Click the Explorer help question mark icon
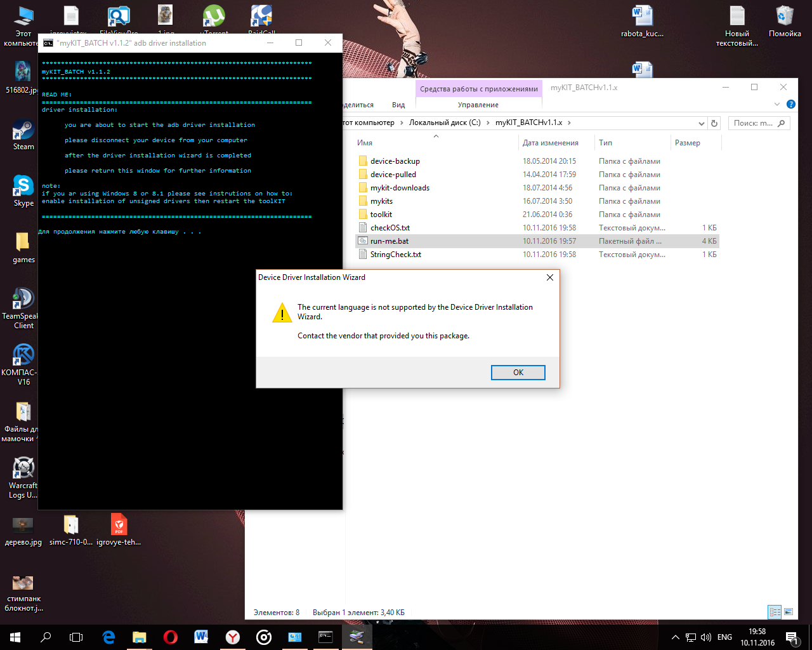Screen dimensions: 812x650 (x=790, y=104)
